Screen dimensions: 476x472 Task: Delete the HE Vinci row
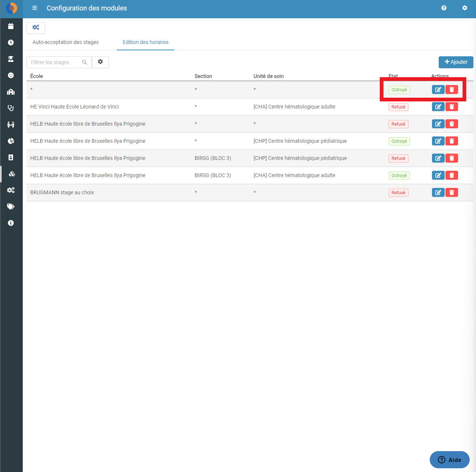[452, 107]
